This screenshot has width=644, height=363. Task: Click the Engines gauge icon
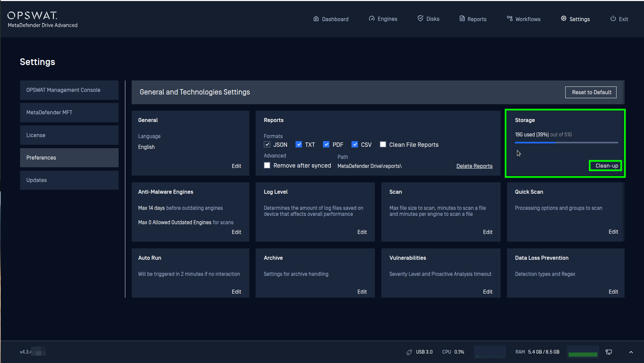coord(372,19)
